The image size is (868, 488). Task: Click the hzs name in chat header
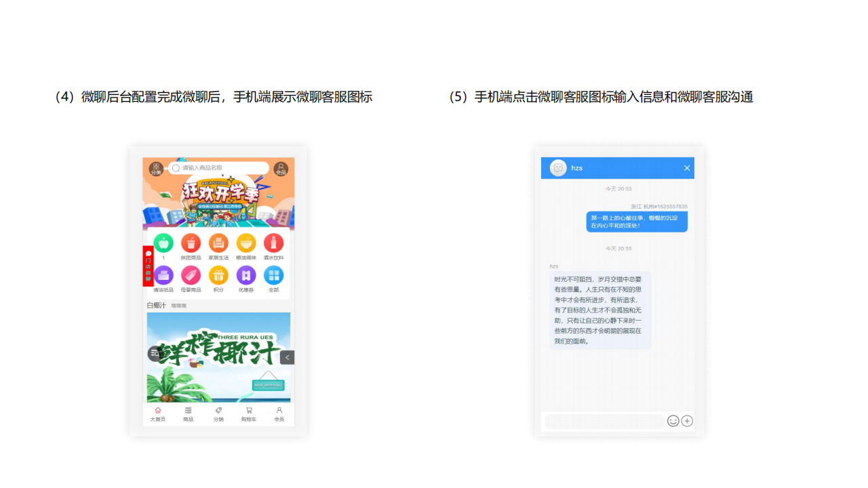pos(577,168)
